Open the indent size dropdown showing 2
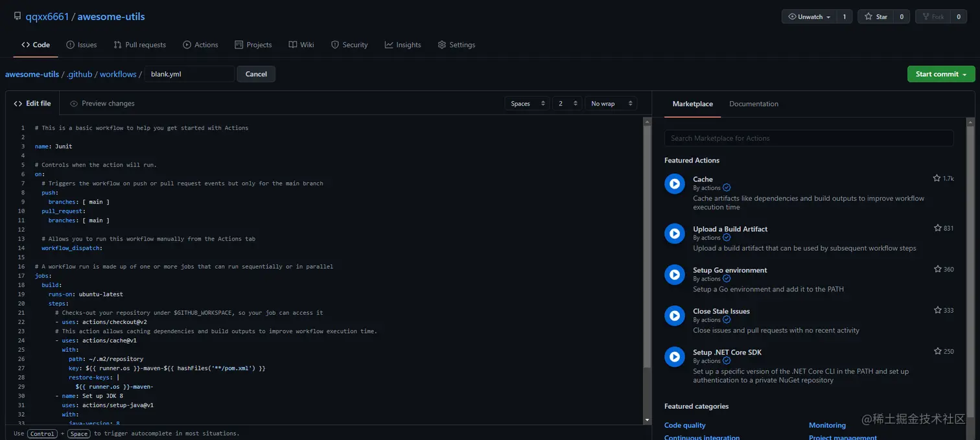This screenshot has width=980, height=440. (x=567, y=104)
